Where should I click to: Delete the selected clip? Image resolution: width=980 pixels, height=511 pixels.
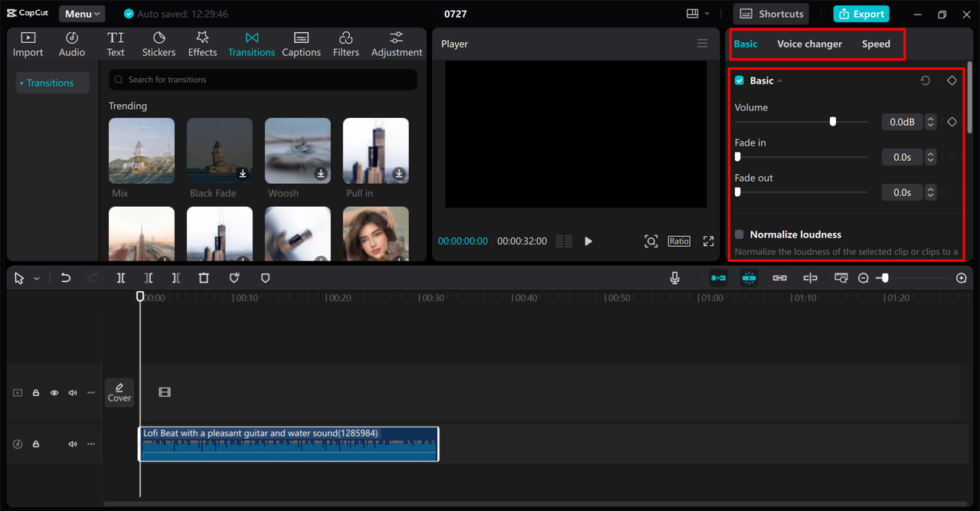pos(204,278)
